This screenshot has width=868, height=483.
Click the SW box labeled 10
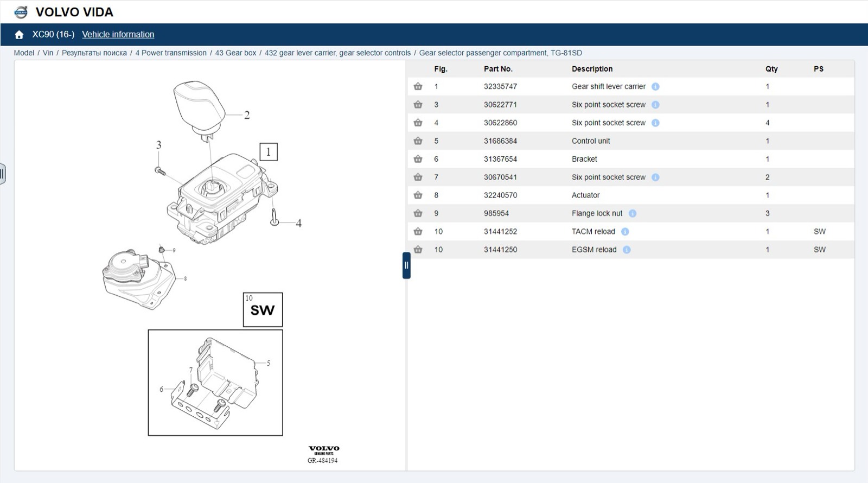click(263, 310)
